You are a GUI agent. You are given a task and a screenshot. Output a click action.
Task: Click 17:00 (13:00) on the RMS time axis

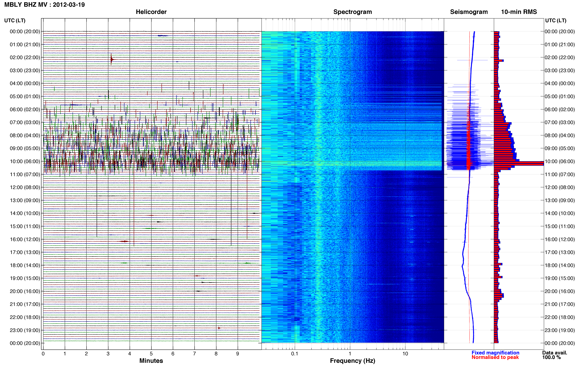click(x=560, y=252)
